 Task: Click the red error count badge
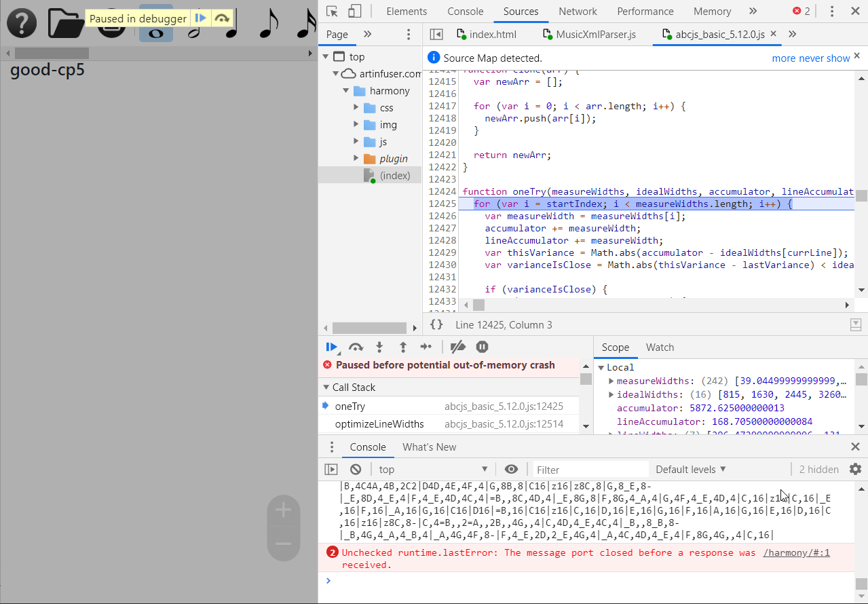[801, 11]
